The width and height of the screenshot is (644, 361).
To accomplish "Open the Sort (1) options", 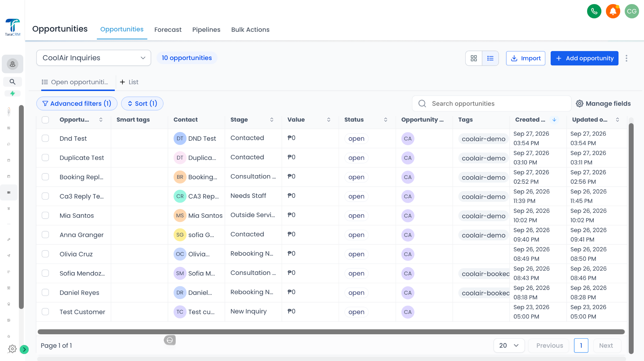I will 142,103.
